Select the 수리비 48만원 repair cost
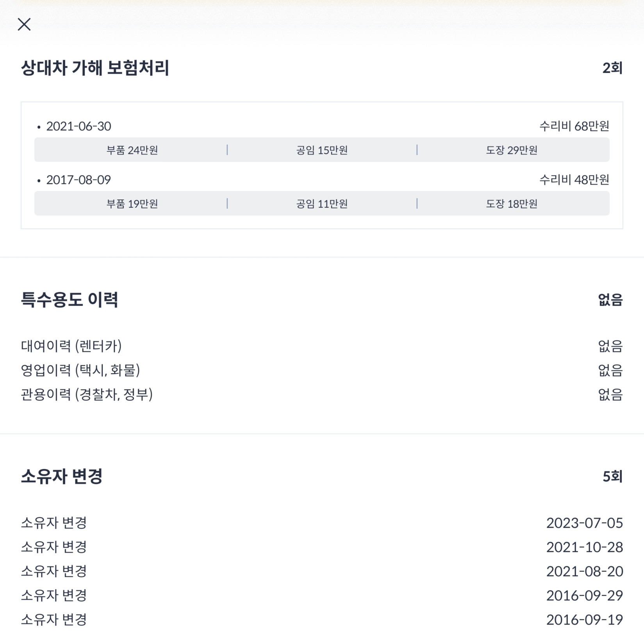 point(574,180)
